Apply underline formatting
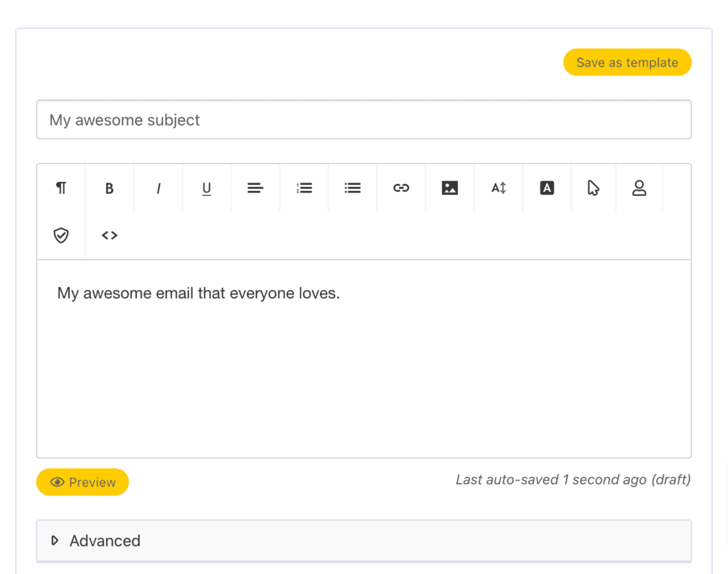 tap(206, 188)
